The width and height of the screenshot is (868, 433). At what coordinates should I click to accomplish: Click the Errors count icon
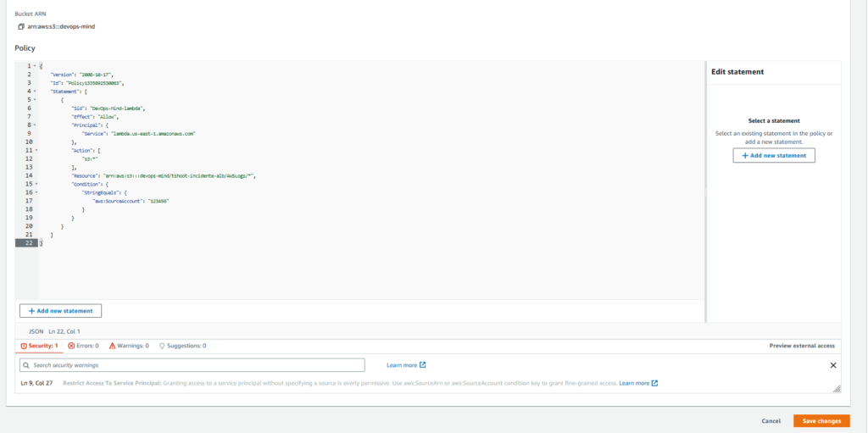pyautogui.click(x=71, y=346)
